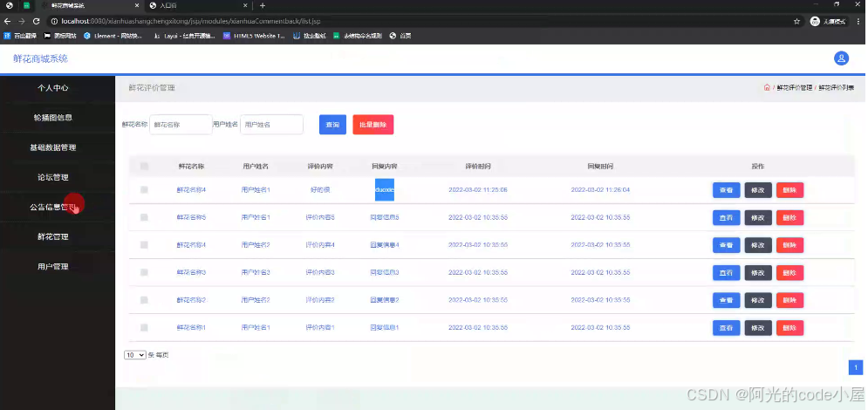
Task: Open the Chrome three-dot menu
Action: [858, 21]
